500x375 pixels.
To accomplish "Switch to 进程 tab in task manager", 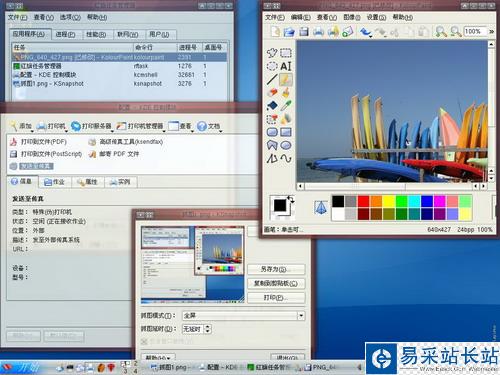I will [x=65, y=34].
